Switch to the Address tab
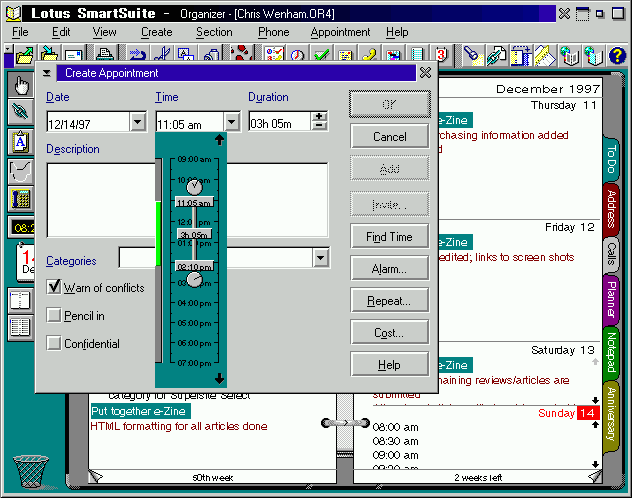The image size is (632, 498). pos(611,209)
